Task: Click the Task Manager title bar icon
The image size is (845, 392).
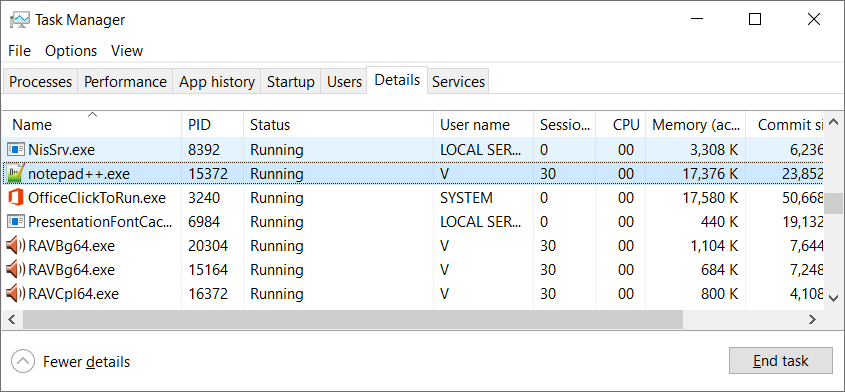Action: point(20,20)
